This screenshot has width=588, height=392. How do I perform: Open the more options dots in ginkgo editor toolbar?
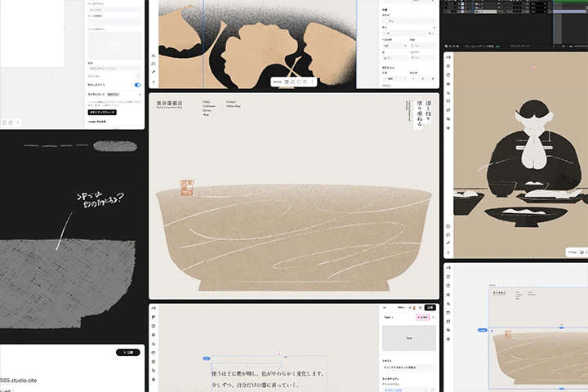(312, 82)
